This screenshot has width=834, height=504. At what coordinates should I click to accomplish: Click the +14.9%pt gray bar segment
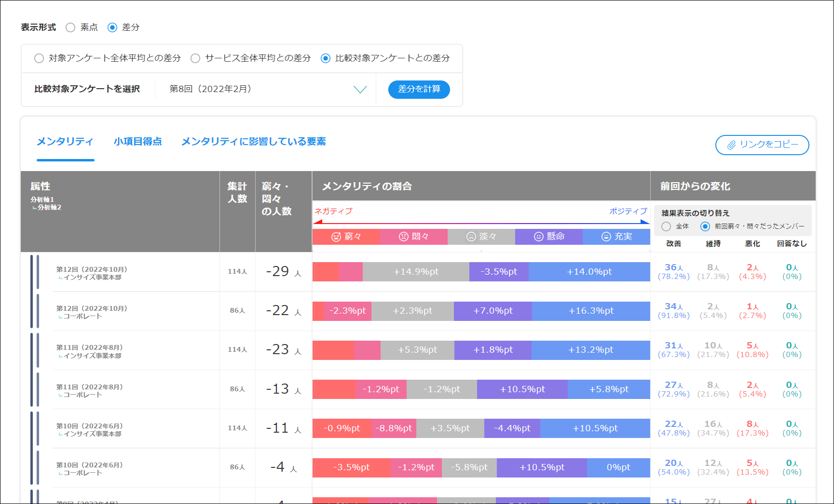coord(416,272)
